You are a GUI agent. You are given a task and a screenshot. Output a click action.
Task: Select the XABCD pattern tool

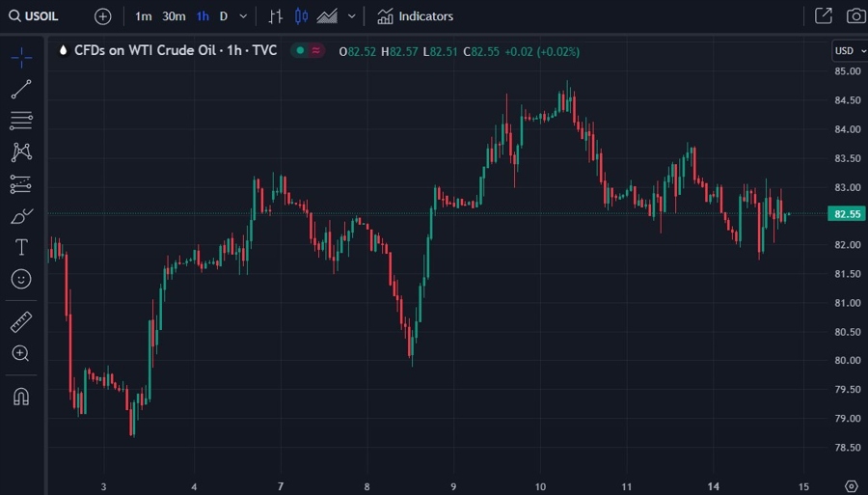click(x=21, y=152)
